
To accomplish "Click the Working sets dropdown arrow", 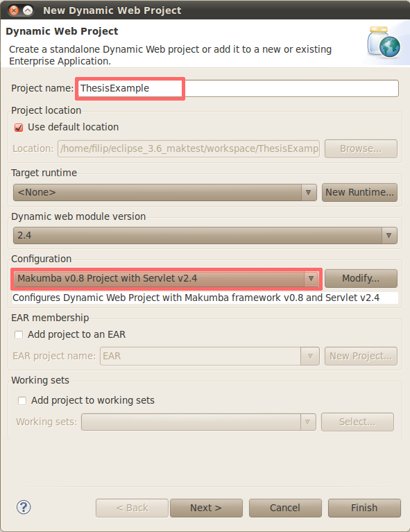I will click(307, 422).
